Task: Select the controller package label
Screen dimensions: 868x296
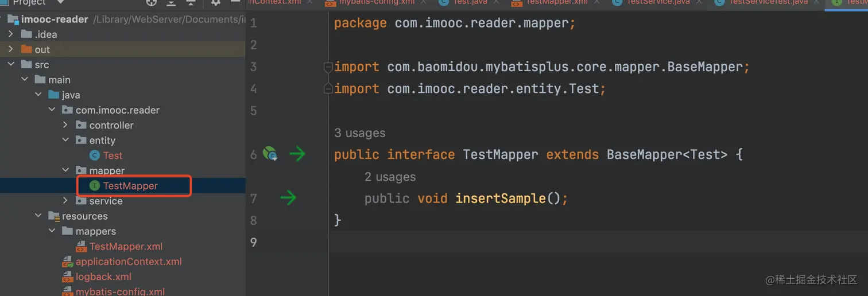Action: (x=111, y=125)
